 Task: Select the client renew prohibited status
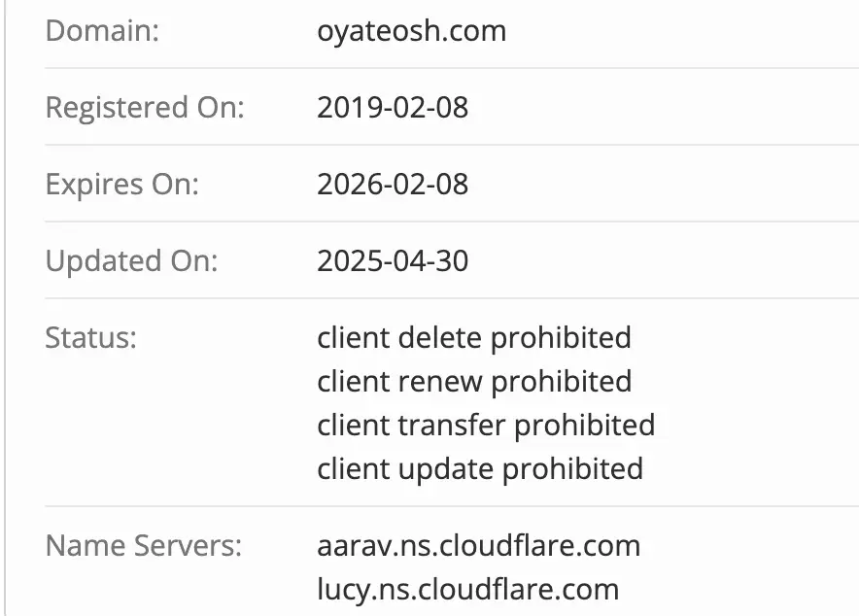coord(473,381)
